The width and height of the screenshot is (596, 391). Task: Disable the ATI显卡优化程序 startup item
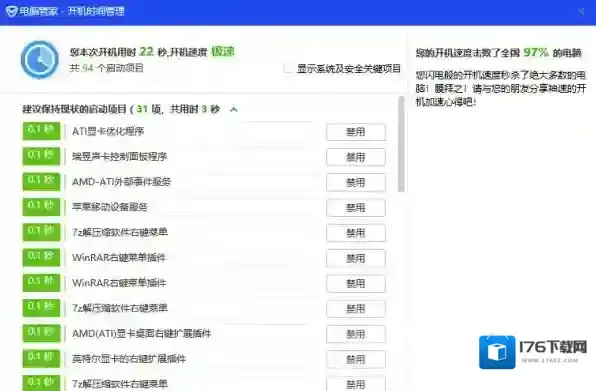[x=356, y=132]
